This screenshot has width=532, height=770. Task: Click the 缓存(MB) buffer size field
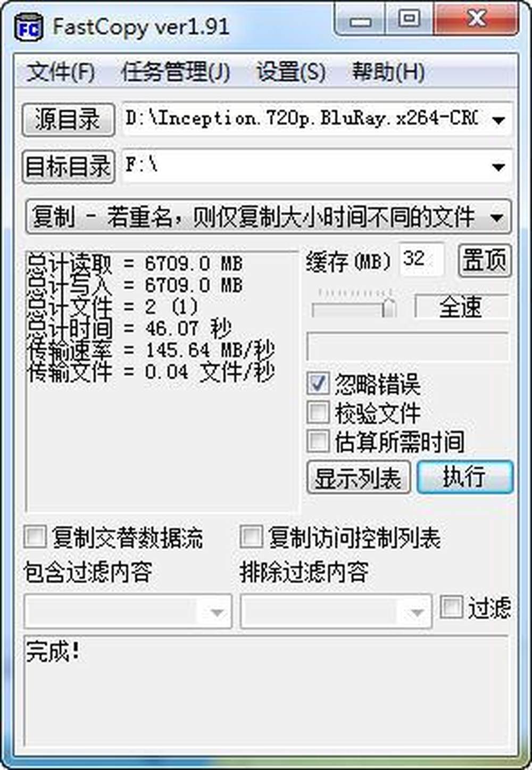[421, 260]
